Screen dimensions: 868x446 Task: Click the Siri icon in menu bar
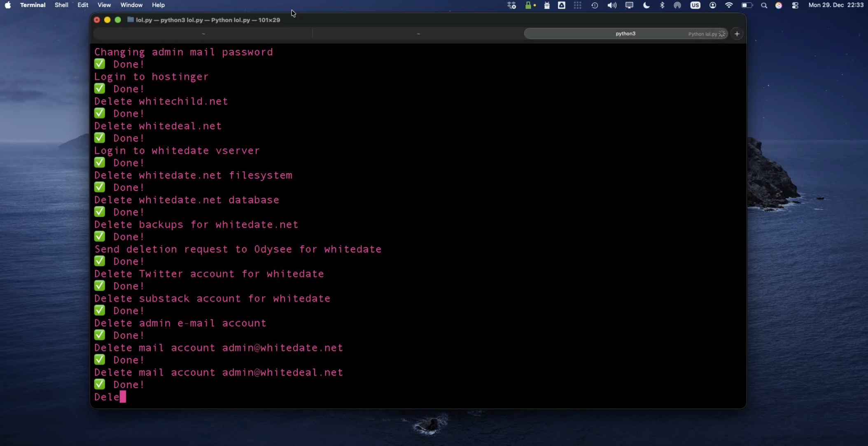click(x=779, y=5)
